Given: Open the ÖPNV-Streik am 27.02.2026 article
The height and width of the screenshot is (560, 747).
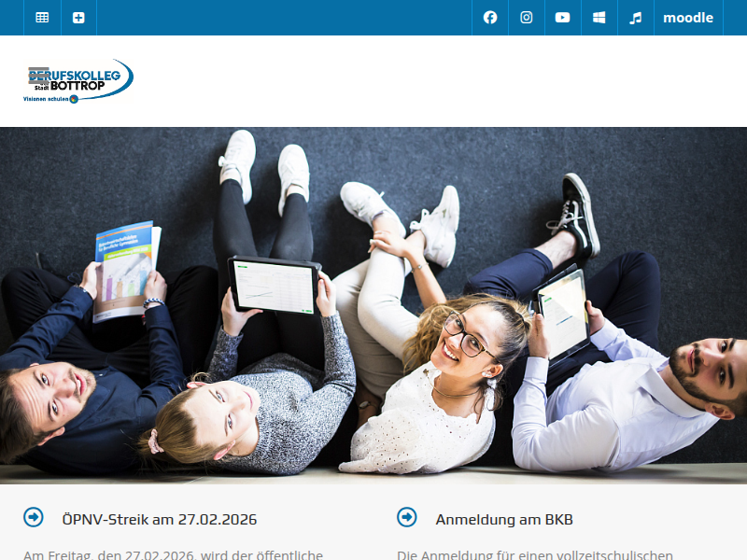Looking at the screenshot, I should coord(159,519).
